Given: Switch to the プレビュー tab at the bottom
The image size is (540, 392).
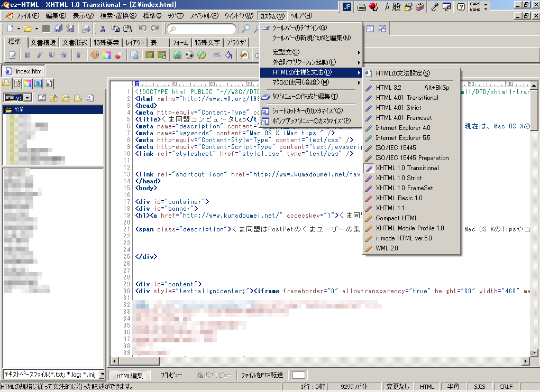Looking at the screenshot, I should 171,375.
